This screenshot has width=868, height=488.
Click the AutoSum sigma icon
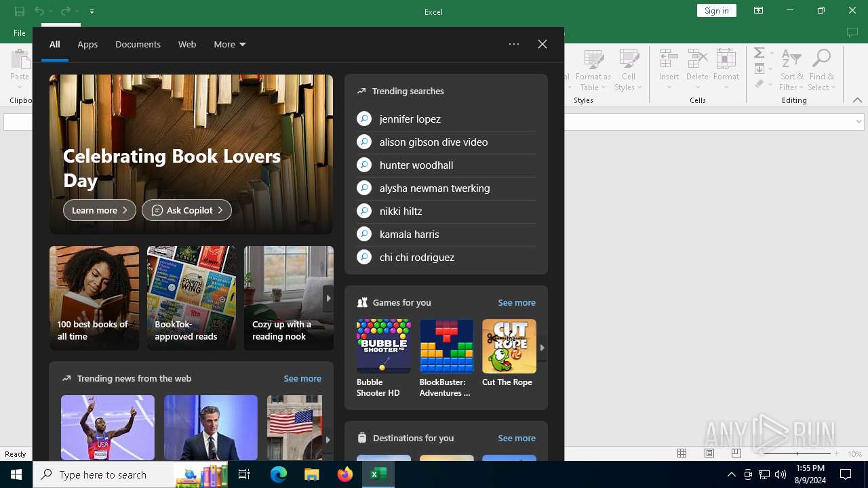click(759, 53)
